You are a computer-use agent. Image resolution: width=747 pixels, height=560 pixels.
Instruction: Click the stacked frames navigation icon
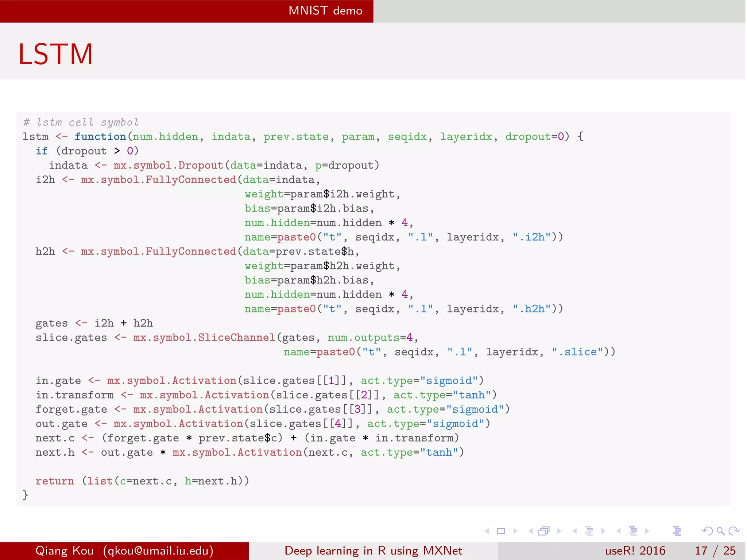click(x=544, y=531)
